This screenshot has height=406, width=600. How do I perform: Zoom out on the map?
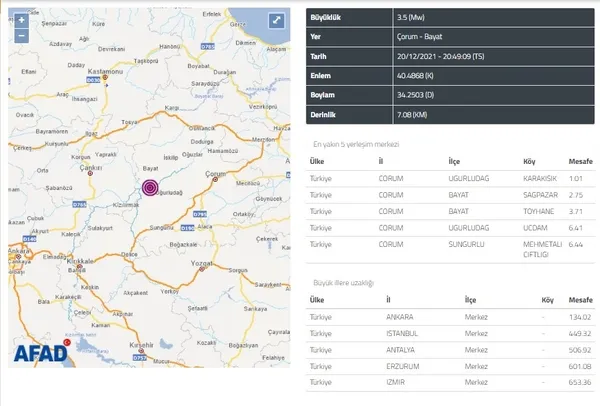point(20,37)
